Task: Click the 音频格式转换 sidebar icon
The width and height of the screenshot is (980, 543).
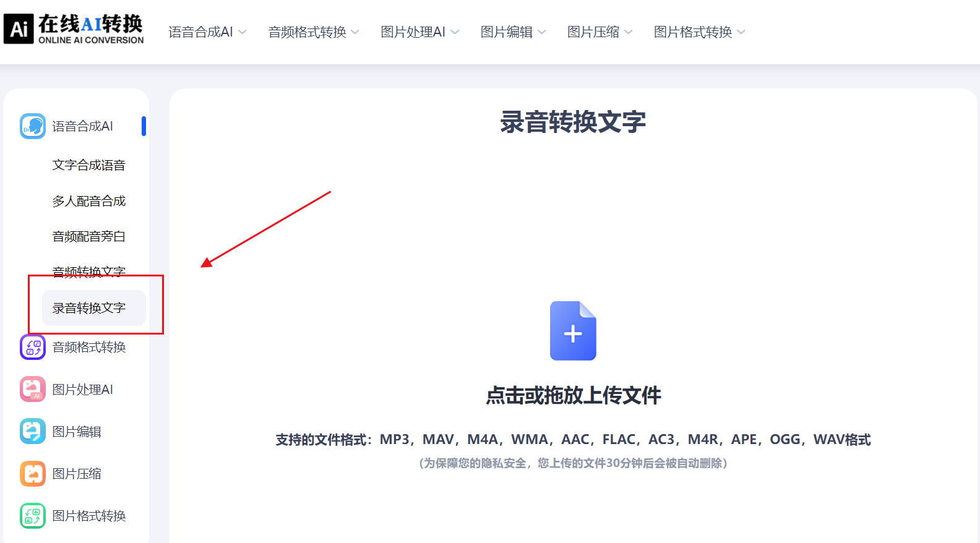Action: tap(33, 347)
